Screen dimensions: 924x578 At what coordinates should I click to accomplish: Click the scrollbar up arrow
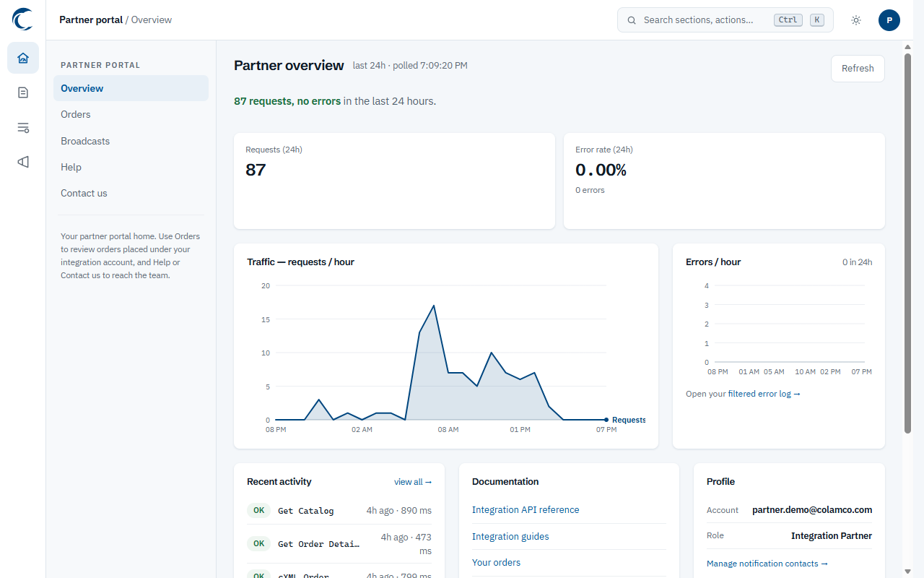[908, 47]
